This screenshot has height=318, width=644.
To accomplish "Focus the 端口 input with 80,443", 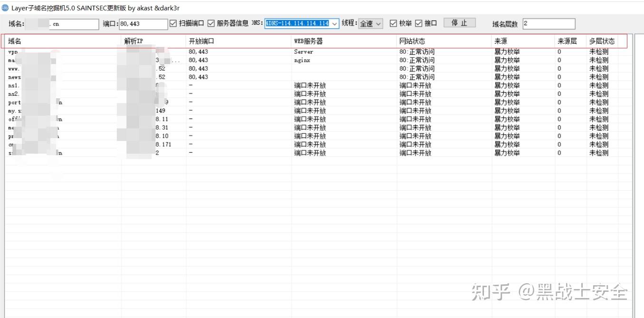I will coord(143,24).
